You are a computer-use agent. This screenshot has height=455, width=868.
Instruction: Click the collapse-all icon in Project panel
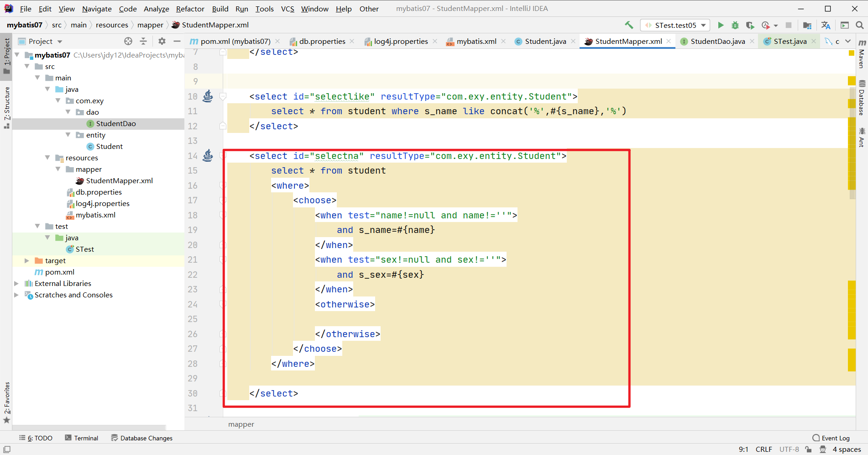[143, 41]
